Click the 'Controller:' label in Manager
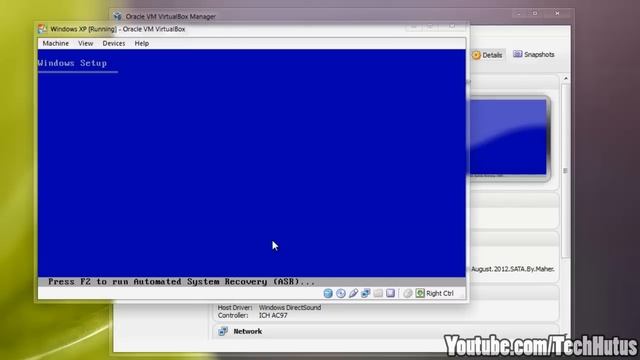 pos(233,316)
